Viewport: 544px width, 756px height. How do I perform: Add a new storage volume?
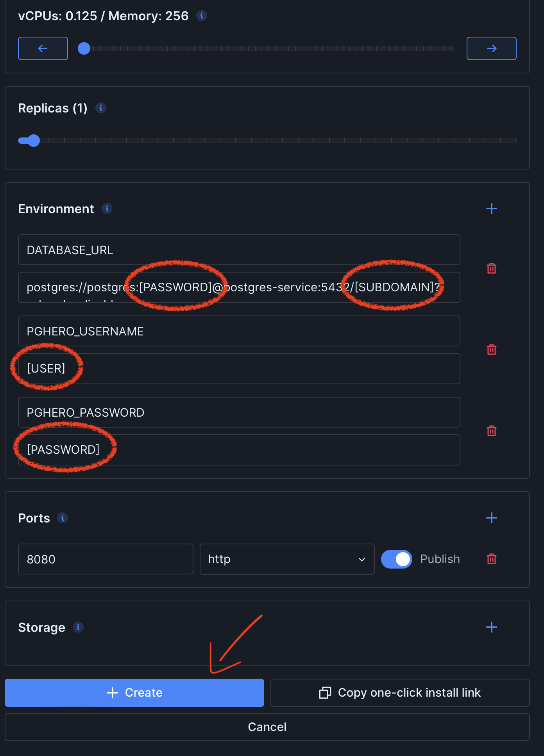(491, 627)
